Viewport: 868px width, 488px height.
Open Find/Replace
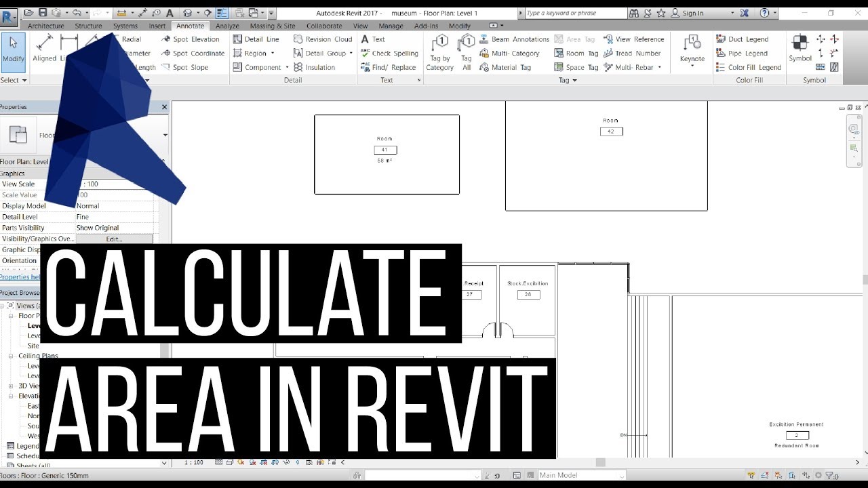click(x=389, y=68)
